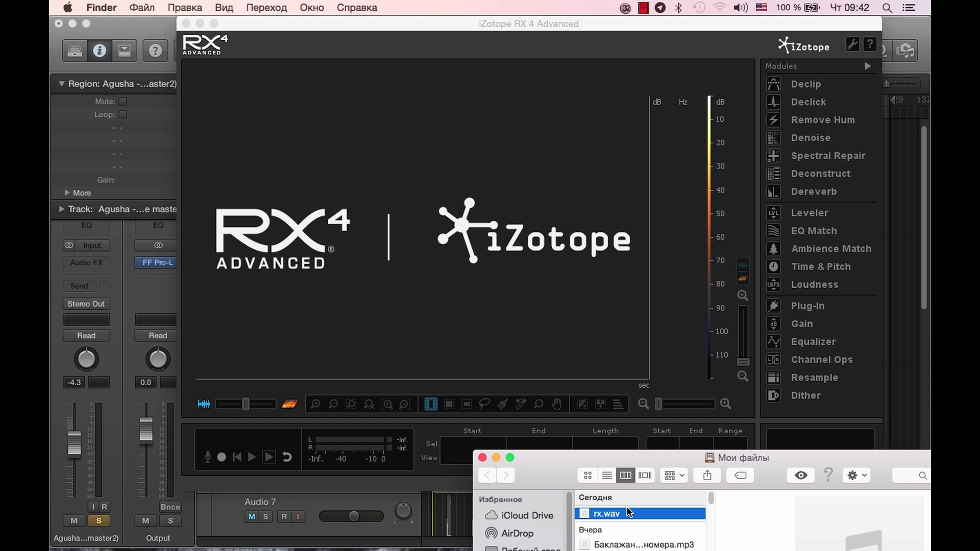The image size is (980, 551).
Task: Collapse the Region inspector triangle
Action: pyautogui.click(x=61, y=84)
